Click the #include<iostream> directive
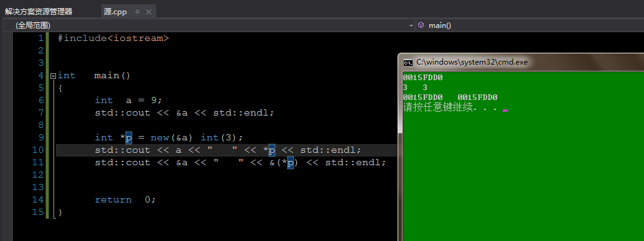 click(x=113, y=39)
